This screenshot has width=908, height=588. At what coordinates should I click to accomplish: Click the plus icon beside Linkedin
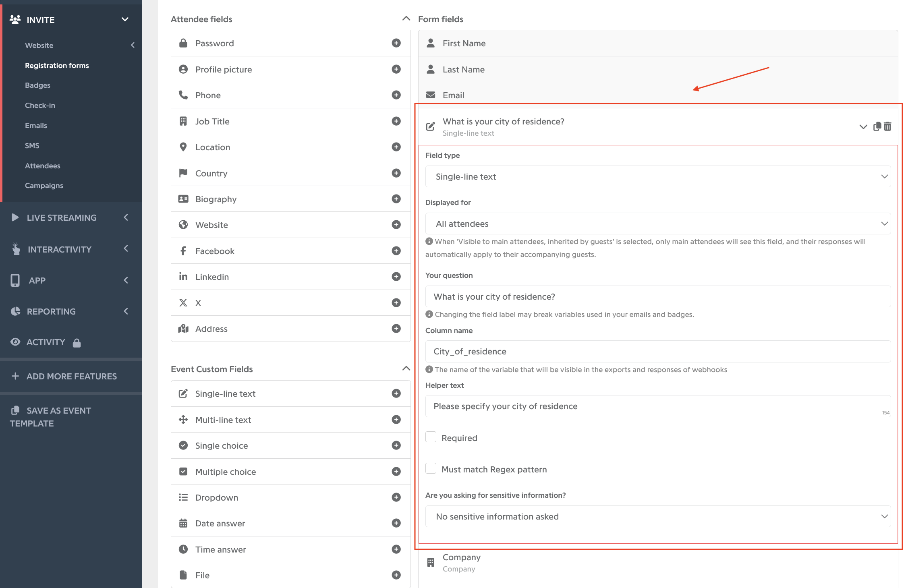click(396, 277)
